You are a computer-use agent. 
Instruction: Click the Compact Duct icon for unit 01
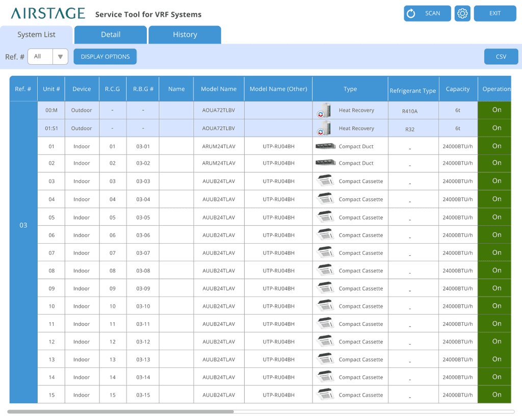click(x=325, y=146)
